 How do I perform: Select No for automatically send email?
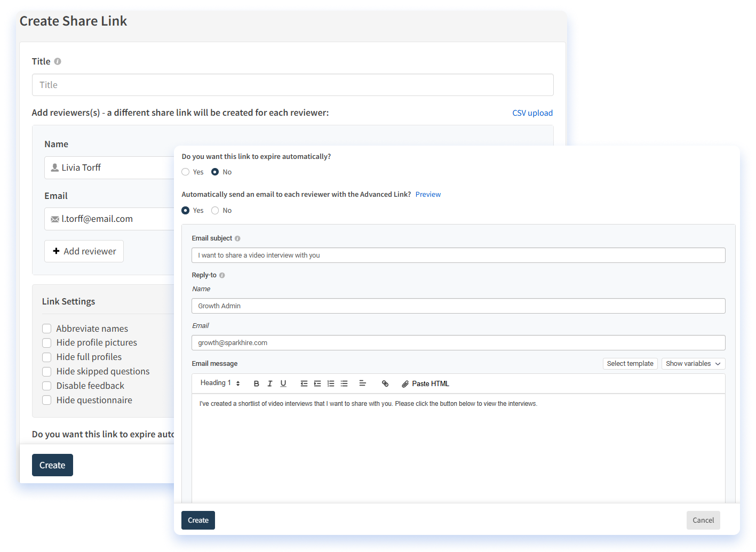(x=215, y=210)
